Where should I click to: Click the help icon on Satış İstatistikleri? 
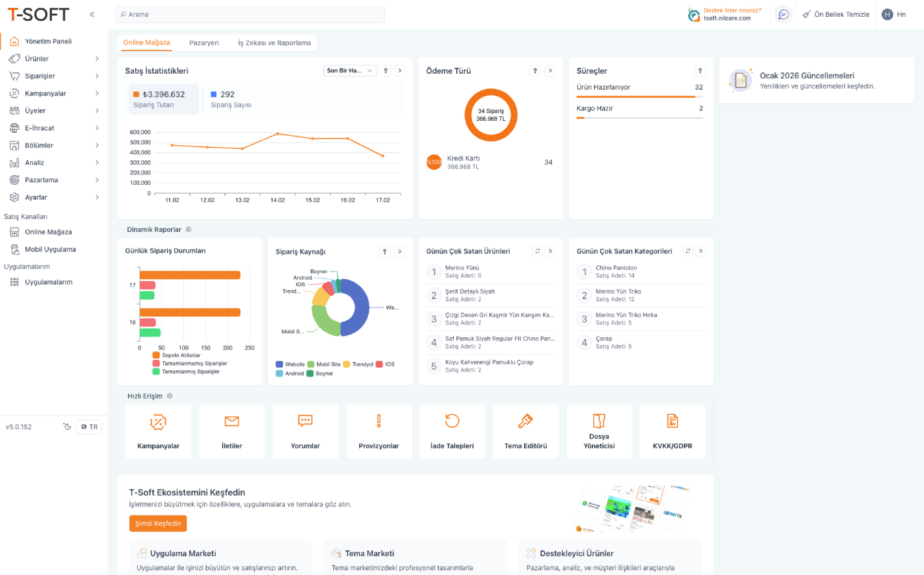(386, 70)
